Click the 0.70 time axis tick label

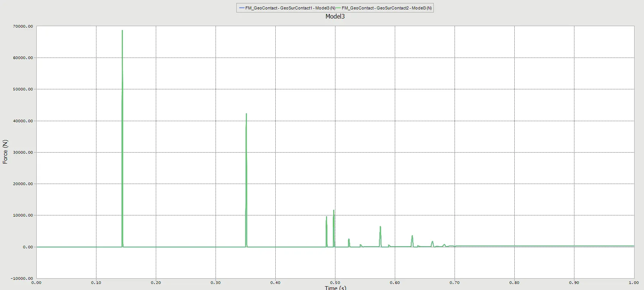tap(455, 282)
